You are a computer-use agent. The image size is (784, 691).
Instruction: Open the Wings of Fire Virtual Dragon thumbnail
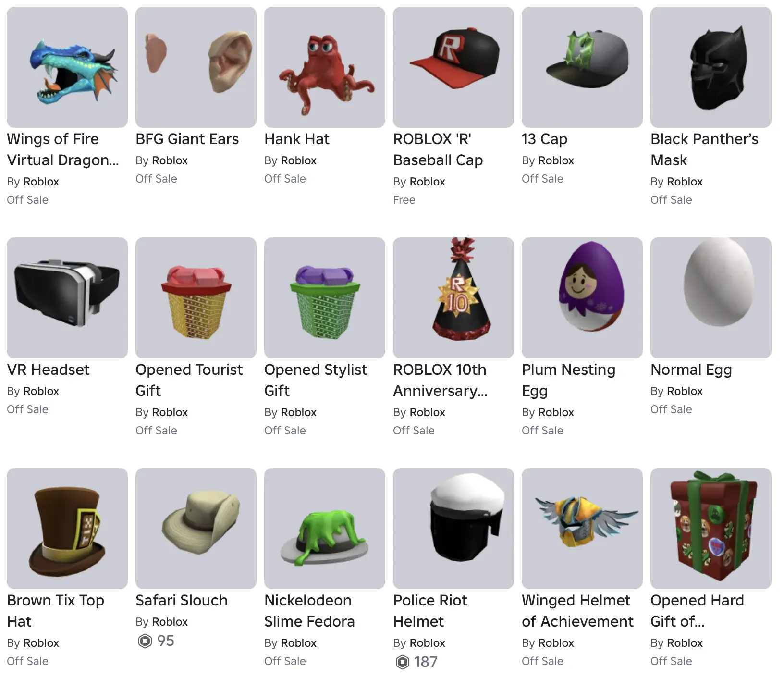(x=67, y=67)
